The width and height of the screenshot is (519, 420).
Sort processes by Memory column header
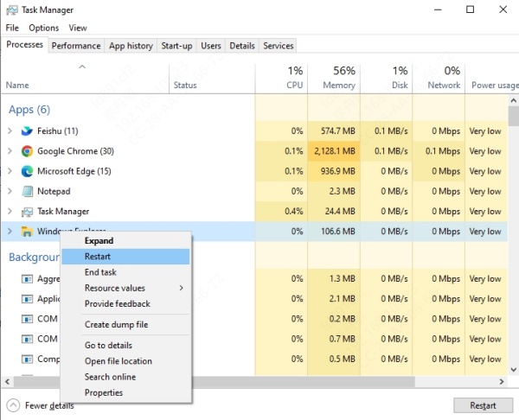click(334, 78)
